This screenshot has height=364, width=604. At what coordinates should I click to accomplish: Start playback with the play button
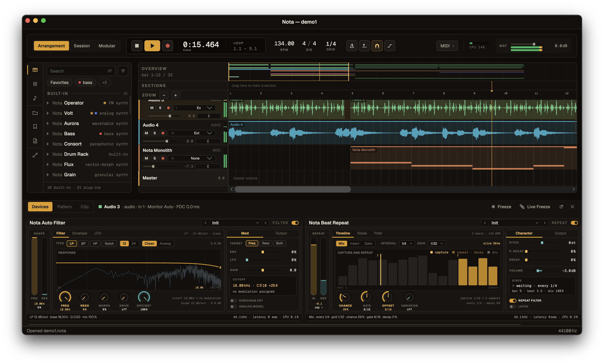pos(152,46)
